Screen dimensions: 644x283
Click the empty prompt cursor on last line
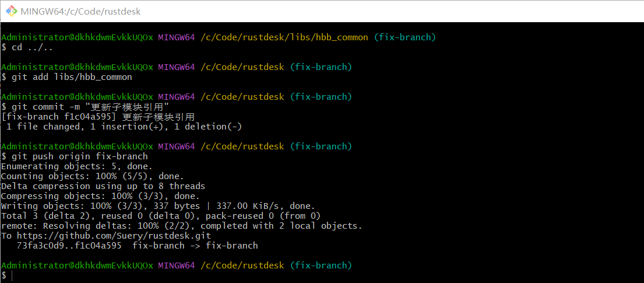coord(12,275)
